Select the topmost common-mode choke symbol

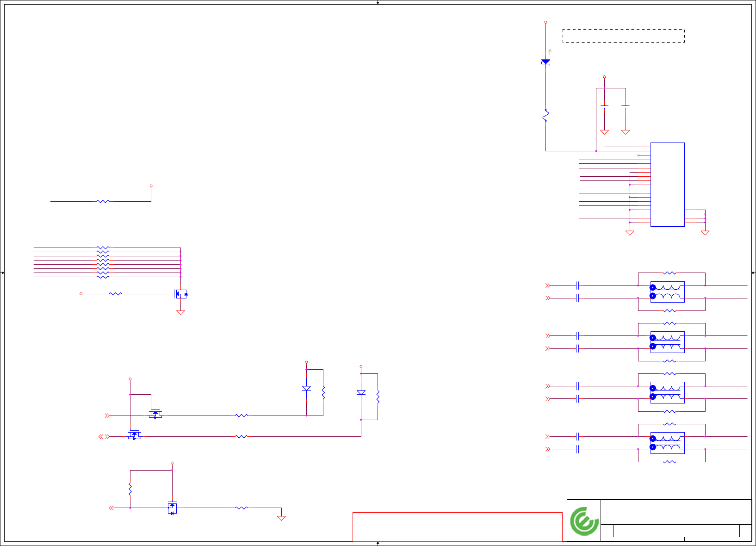point(667,292)
